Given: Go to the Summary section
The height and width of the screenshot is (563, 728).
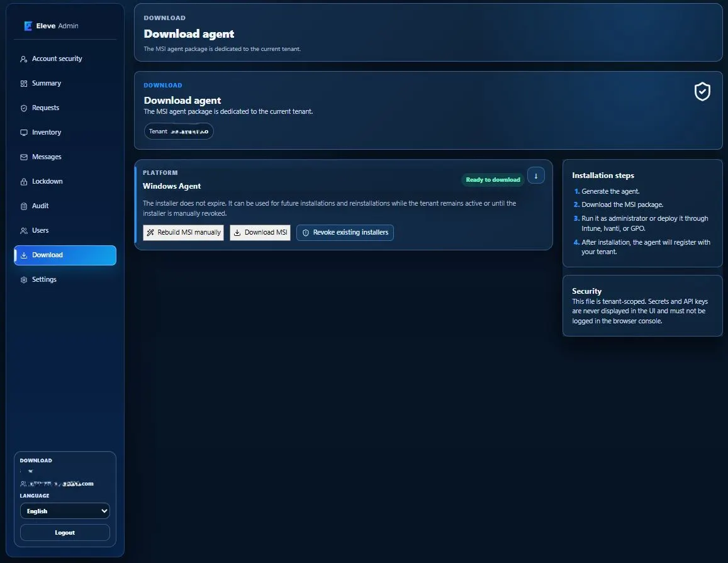Looking at the screenshot, I should (x=65, y=84).
